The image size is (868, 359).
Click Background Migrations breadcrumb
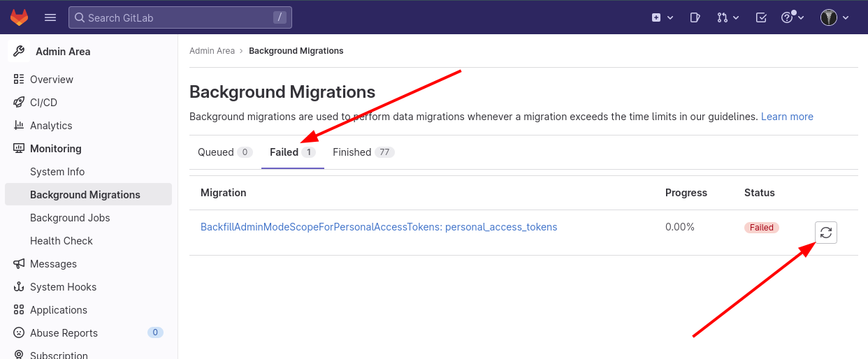296,51
